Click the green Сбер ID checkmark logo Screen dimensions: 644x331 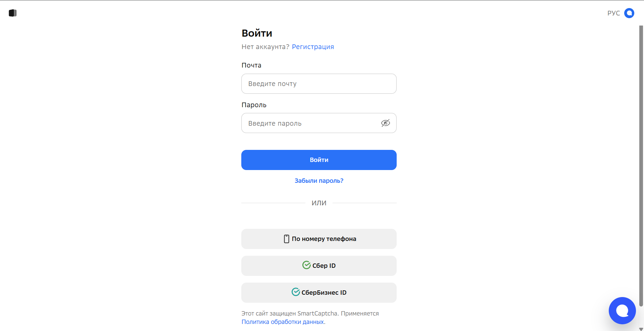[x=306, y=265]
